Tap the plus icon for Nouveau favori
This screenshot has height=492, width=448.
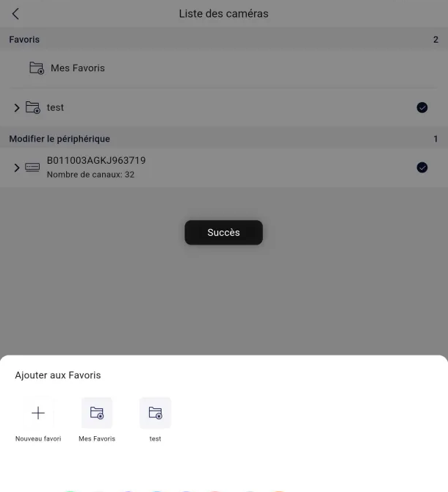38,413
